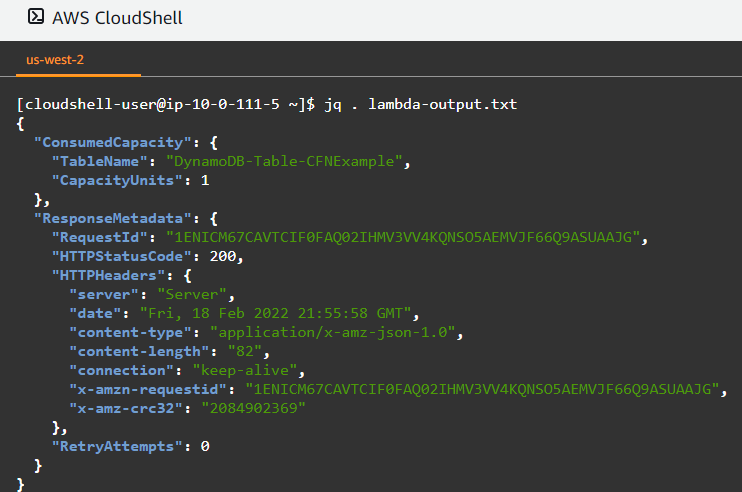Click the keep-alive connection value

tap(245, 370)
